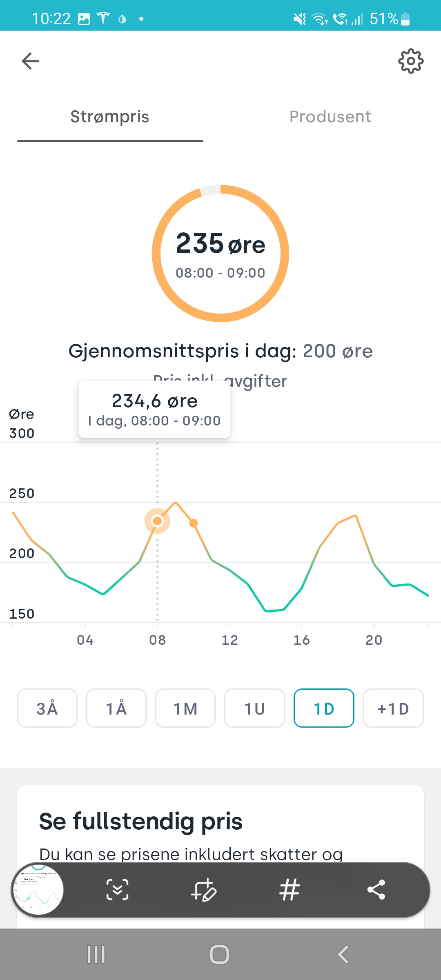
Task: Tap the highlighted 08:00 price point marker
Action: tap(158, 521)
